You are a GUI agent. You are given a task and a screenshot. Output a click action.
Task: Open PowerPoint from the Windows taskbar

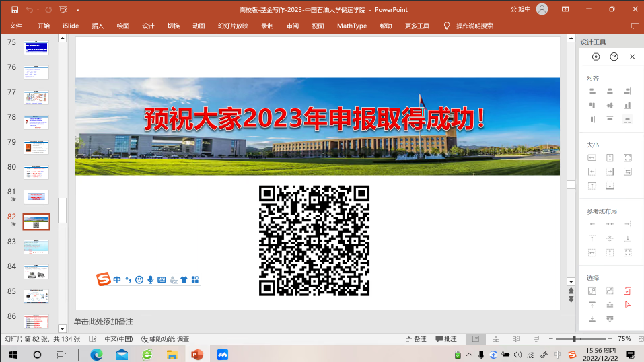197,354
